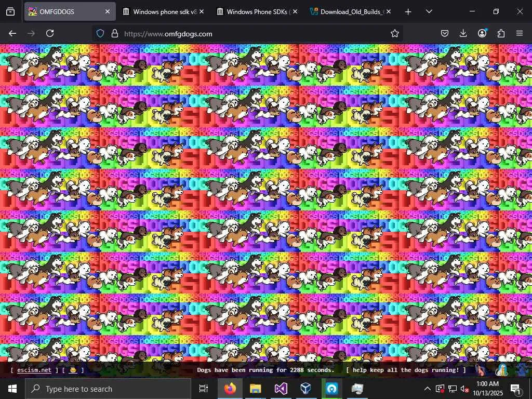Open the monitor-style app on the taskbar

coord(357,389)
